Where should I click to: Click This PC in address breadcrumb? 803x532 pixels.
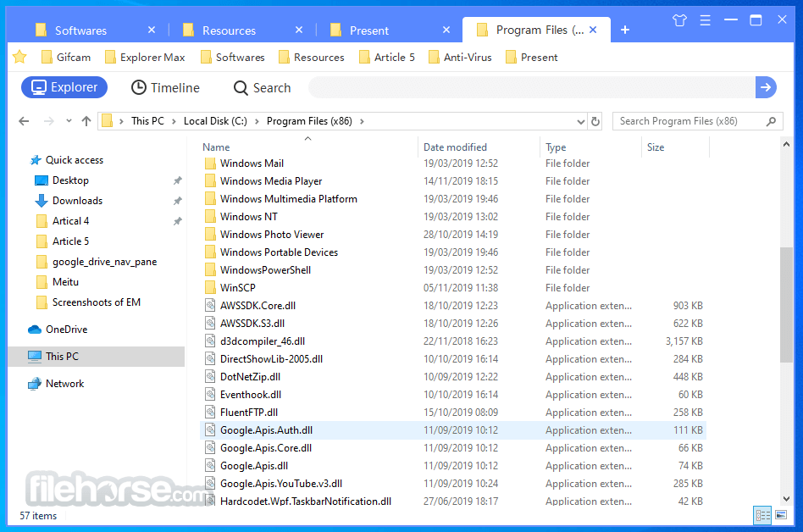coord(147,121)
